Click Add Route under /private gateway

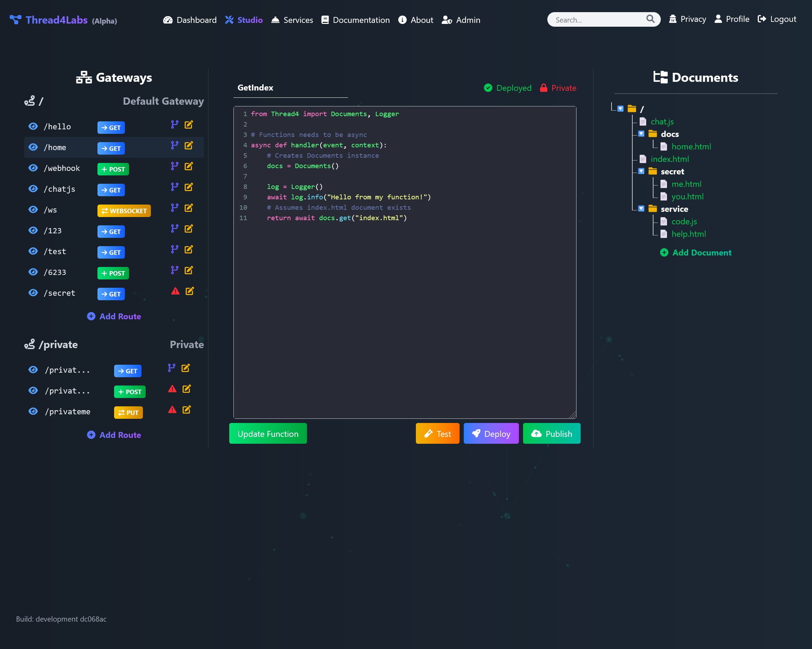pyautogui.click(x=114, y=435)
